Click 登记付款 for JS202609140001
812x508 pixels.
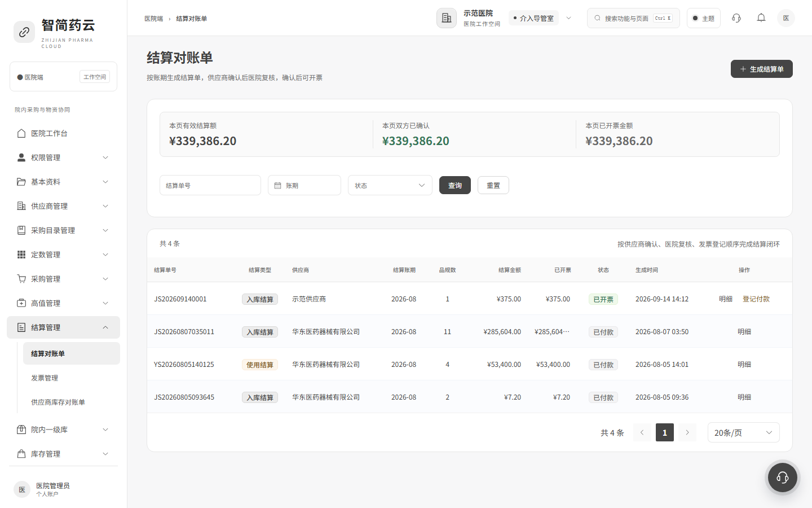pyautogui.click(x=756, y=299)
